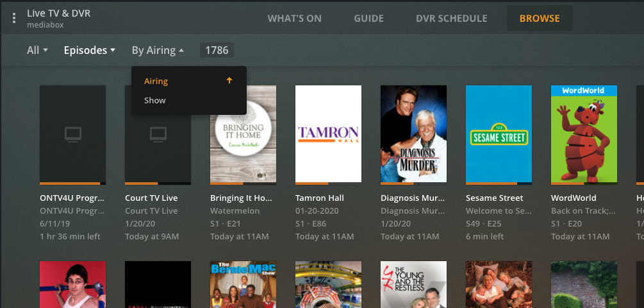The image size is (644, 308).
Task: Collapse the By Airing sort dropdown
Action: [158, 50]
